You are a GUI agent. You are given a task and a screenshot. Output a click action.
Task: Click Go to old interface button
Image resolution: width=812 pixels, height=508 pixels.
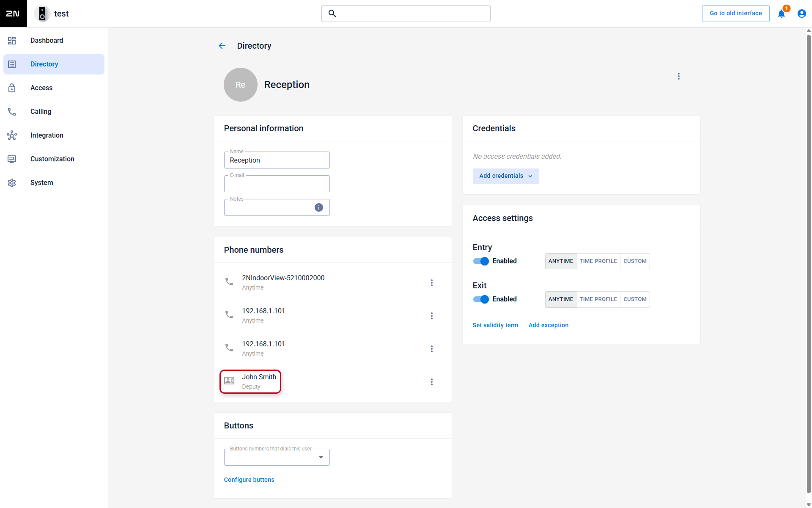[x=736, y=14]
